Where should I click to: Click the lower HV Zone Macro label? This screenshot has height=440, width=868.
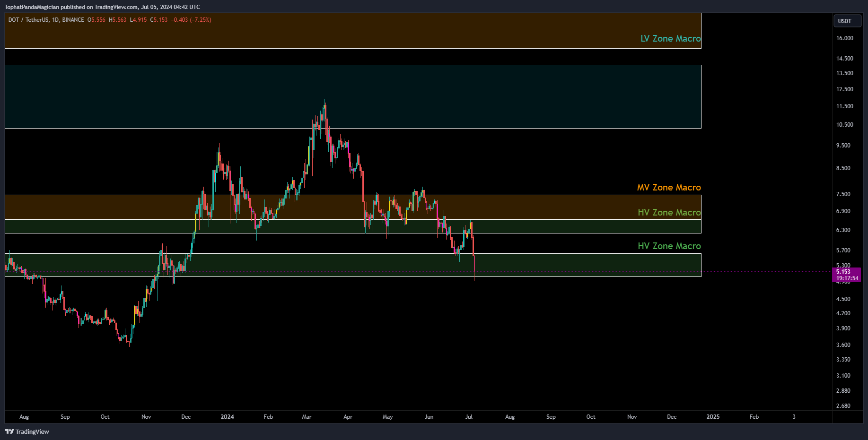[x=669, y=246]
